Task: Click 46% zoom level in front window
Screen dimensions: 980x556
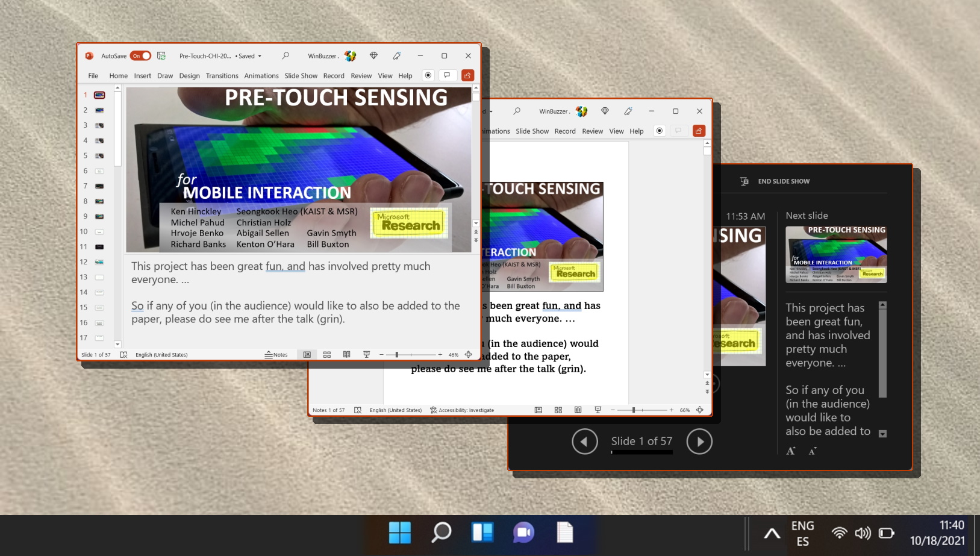Action: pos(453,355)
